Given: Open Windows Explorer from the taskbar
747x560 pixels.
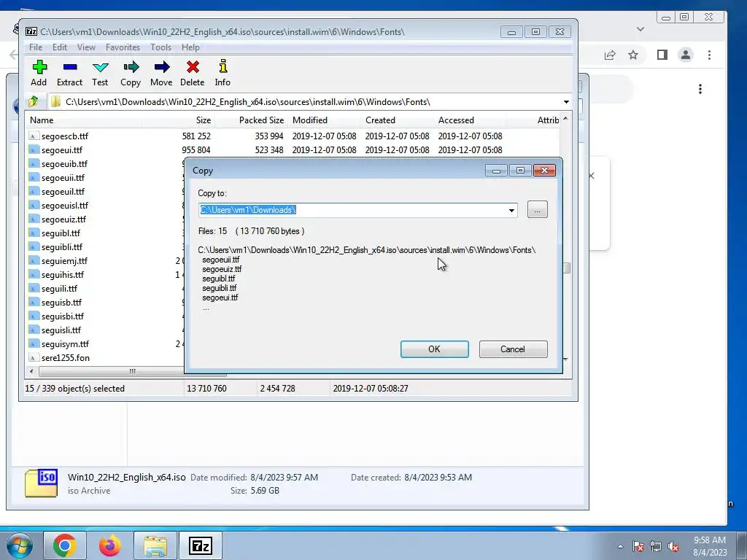Looking at the screenshot, I should (155, 545).
